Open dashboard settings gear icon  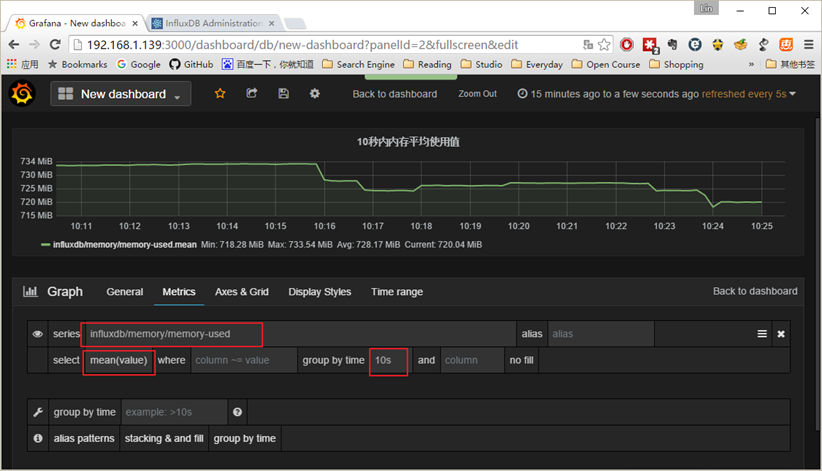[315, 93]
